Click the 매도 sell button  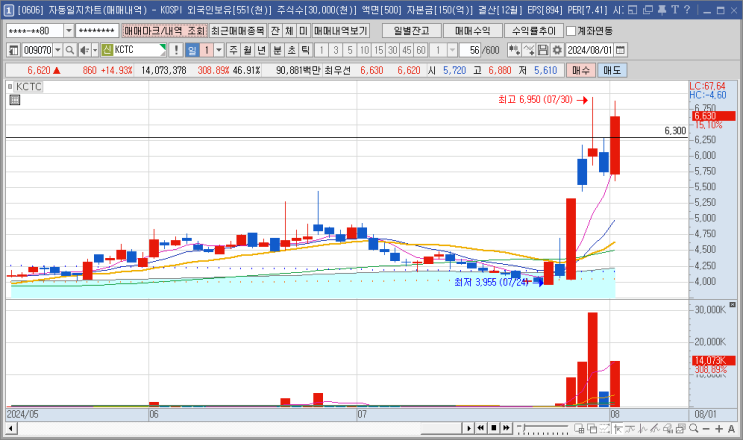[x=612, y=71]
